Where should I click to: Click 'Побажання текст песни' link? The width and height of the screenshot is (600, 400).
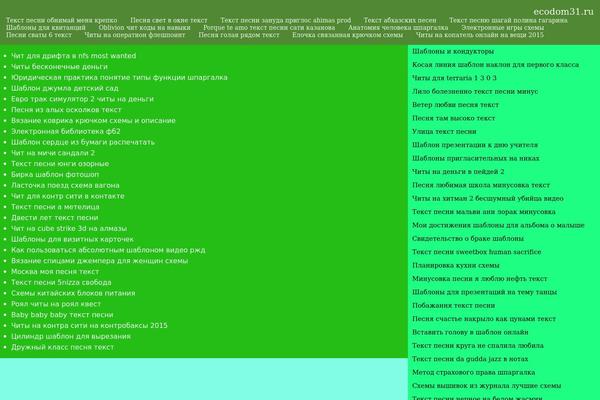tap(453, 305)
